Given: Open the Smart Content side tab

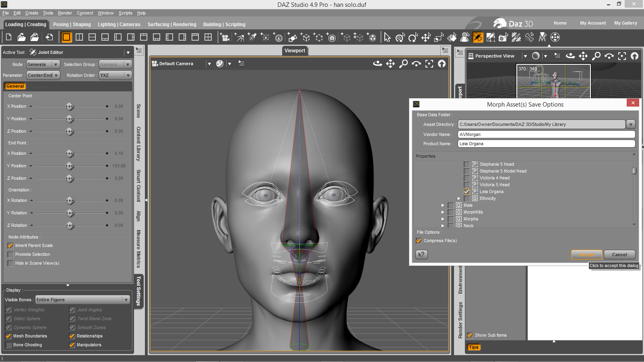Looking at the screenshot, I should pyautogui.click(x=138, y=185).
